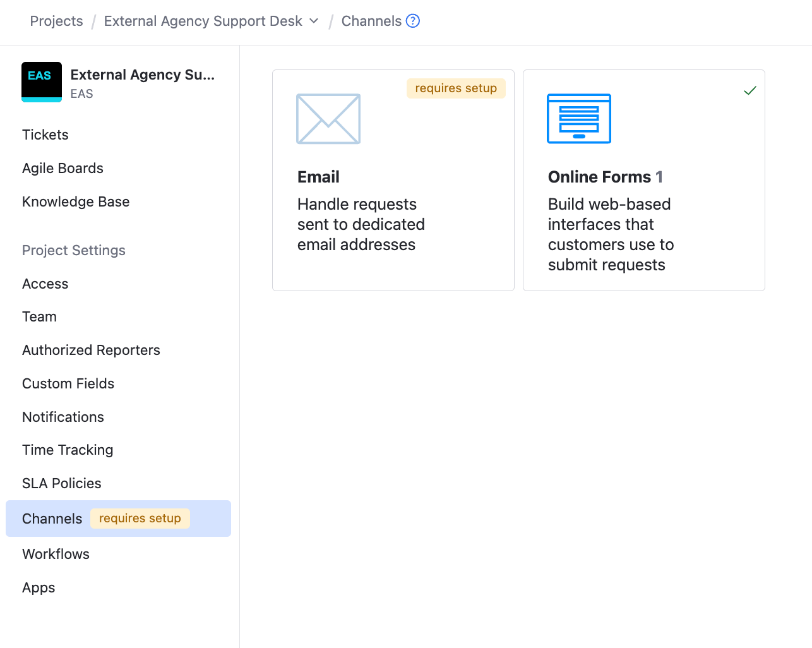Viewport: 812px width, 648px height.
Task: Go to Custom Fields settings
Action: pyautogui.click(x=68, y=383)
